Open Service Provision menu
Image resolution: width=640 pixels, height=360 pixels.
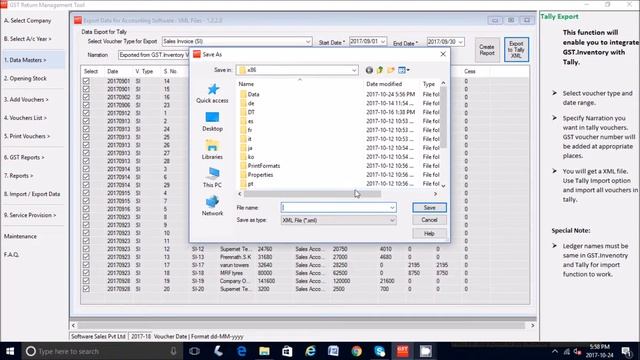coord(30,215)
